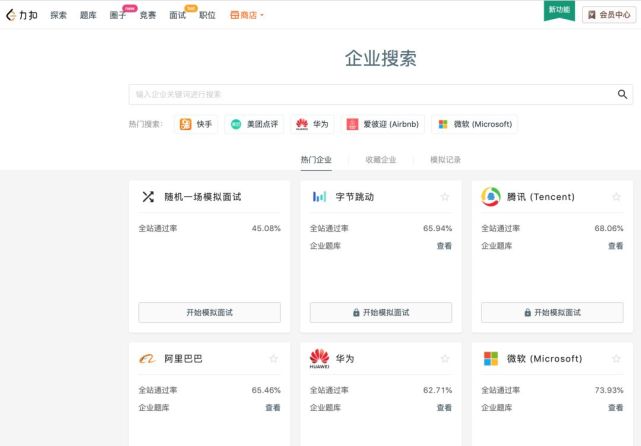
Task: Click the Microsoft card logo
Action: 491,359
